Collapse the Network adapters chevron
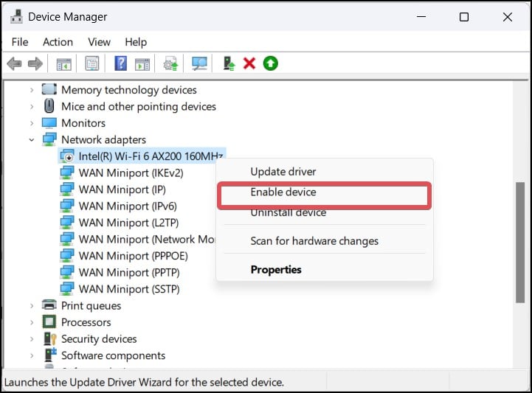The width and height of the screenshot is (532, 393). 32,139
